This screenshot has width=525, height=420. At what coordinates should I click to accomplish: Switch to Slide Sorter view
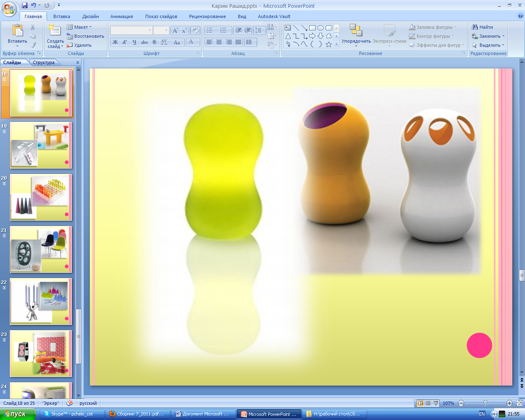[428, 403]
